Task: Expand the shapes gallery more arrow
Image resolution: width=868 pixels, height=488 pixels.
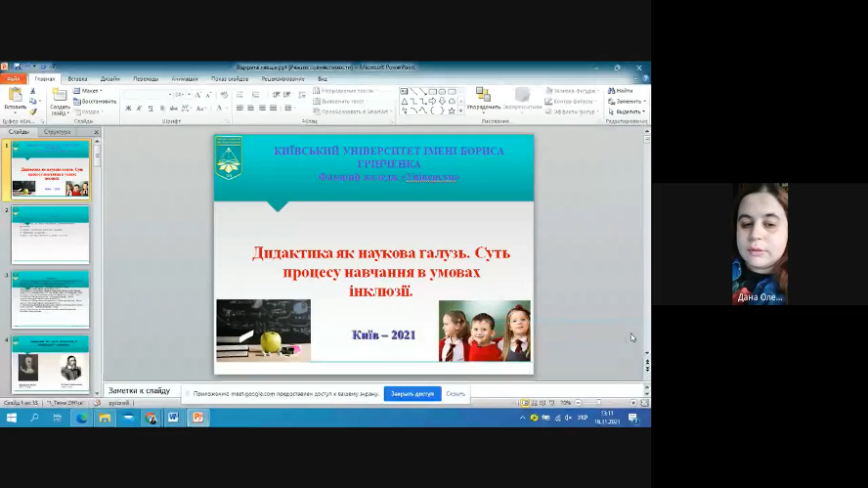Action: pyautogui.click(x=459, y=111)
